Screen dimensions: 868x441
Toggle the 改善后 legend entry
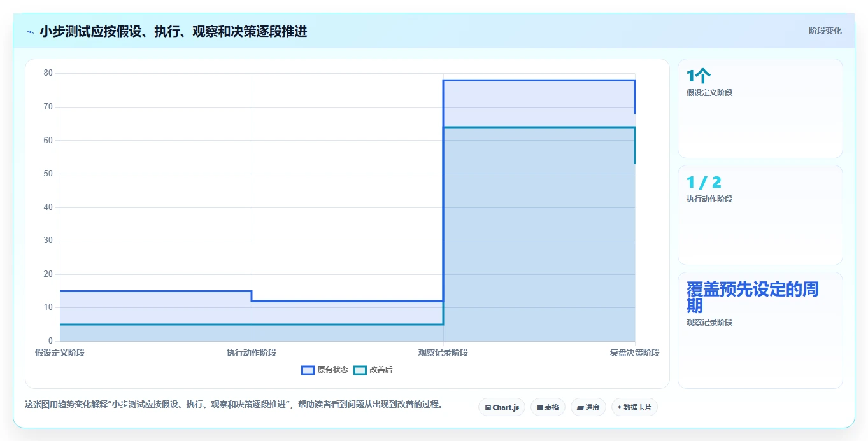[373, 370]
